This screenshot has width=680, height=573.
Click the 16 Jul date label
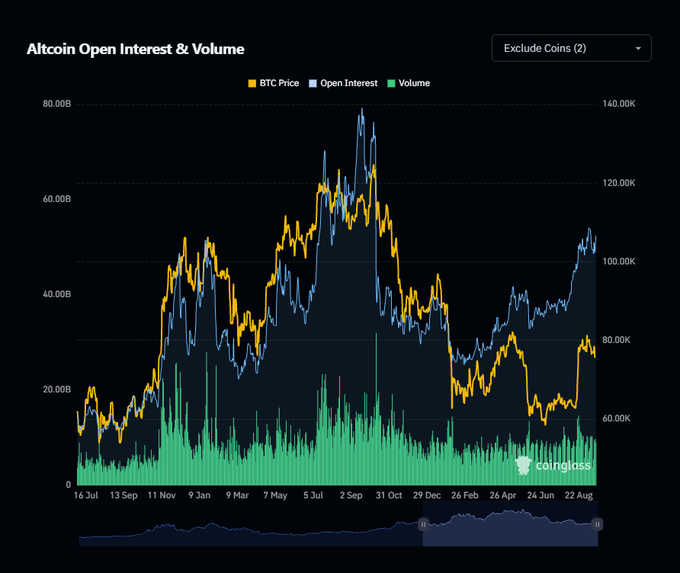[x=86, y=495]
